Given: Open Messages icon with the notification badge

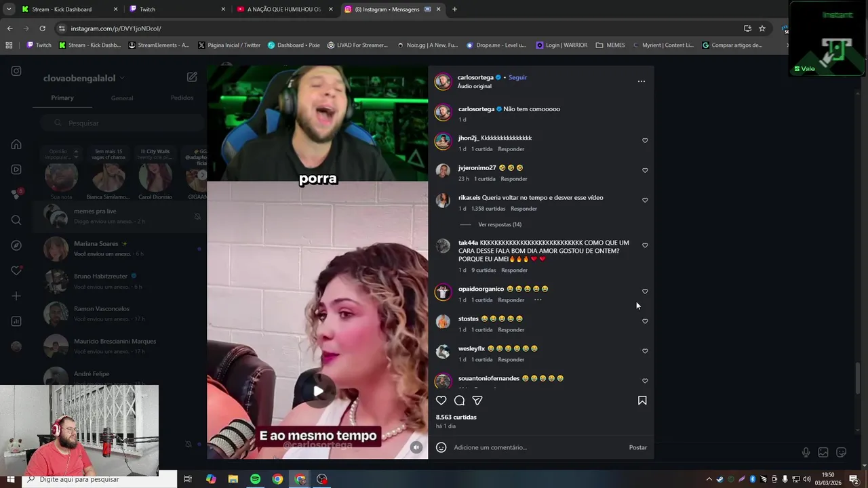Looking at the screenshot, I should click(16, 195).
